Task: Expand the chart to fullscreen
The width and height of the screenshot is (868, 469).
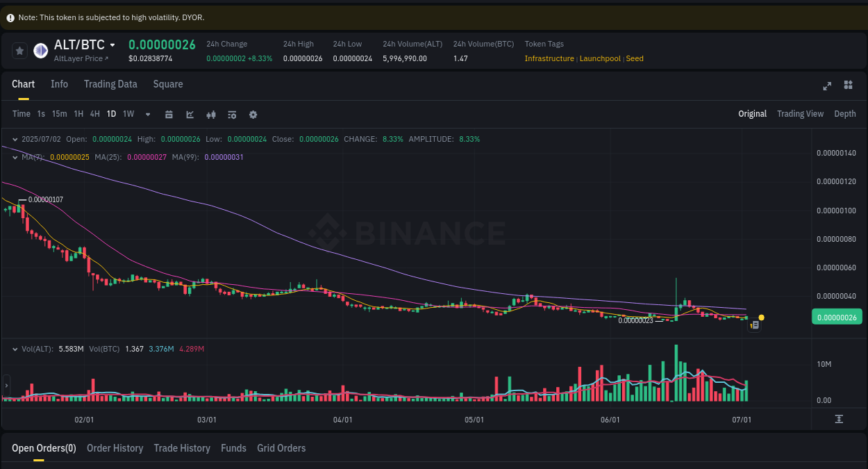Action: pos(826,85)
